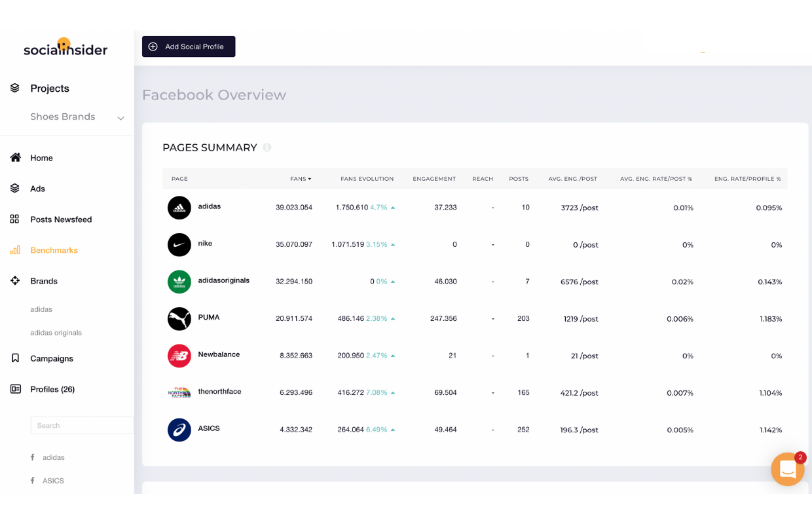Click the 247.356 engagement value
This screenshot has width=812, height=524.
tap(443, 319)
